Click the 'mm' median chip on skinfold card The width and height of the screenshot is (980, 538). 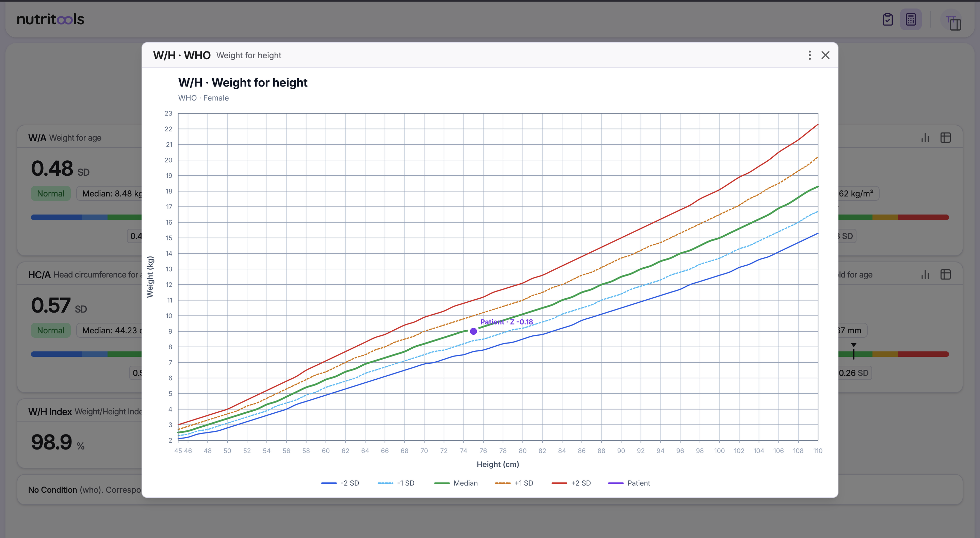click(852, 331)
